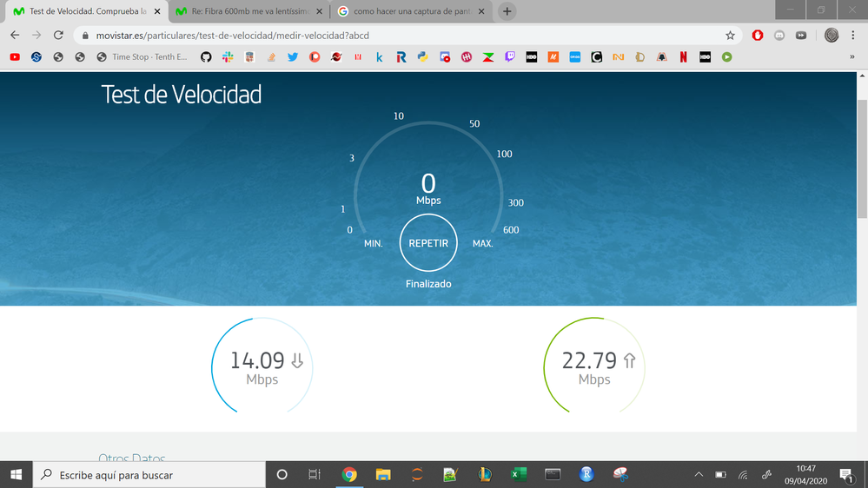This screenshot has height=488, width=868.
Task: Open the YouTube bookmark
Action: coord(15,57)
